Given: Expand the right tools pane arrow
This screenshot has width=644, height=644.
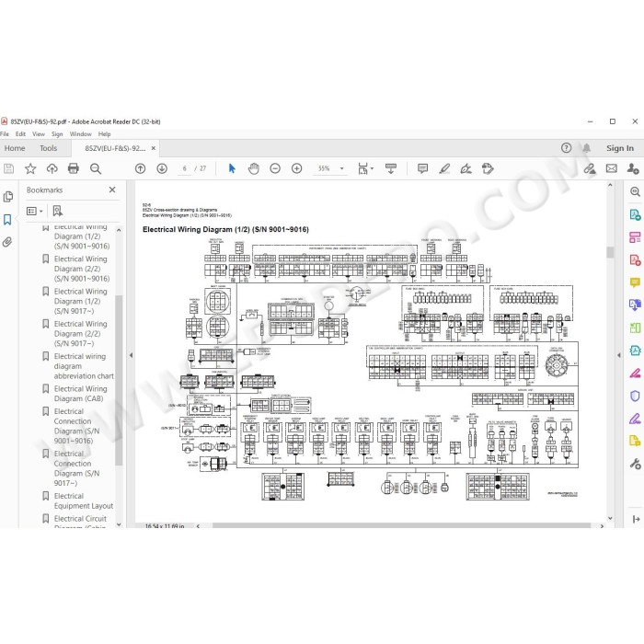Looking at the screenshot, I should (x=619, y=355).
